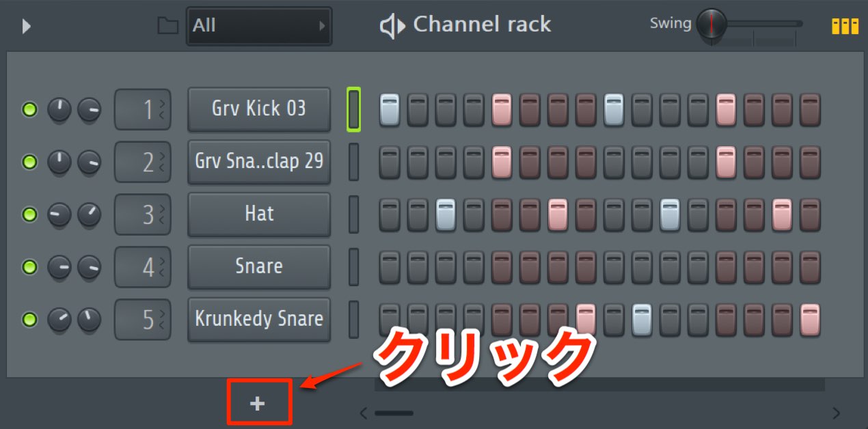Click the step scrollbar right arrow
This screenshot has width=868, height=429.
837,413
